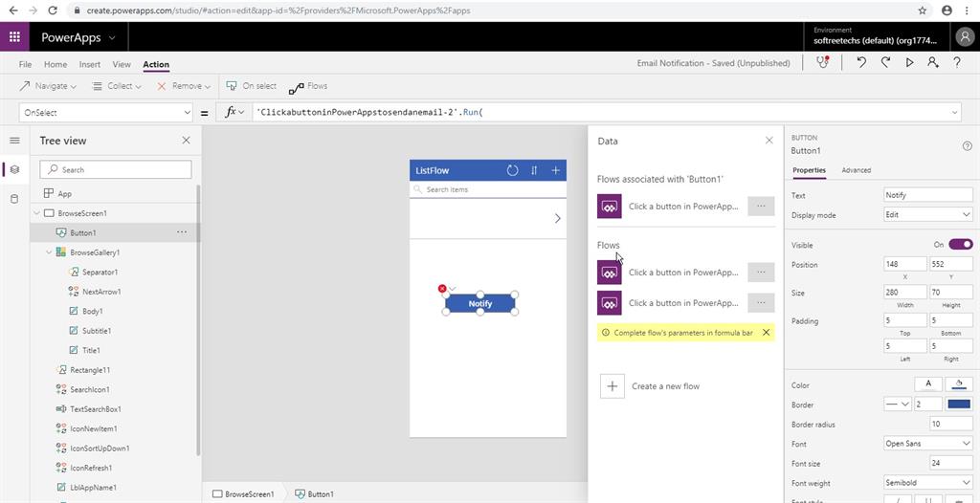Click the fill color bucket button
980x503 pixels.
click(959, 384)
